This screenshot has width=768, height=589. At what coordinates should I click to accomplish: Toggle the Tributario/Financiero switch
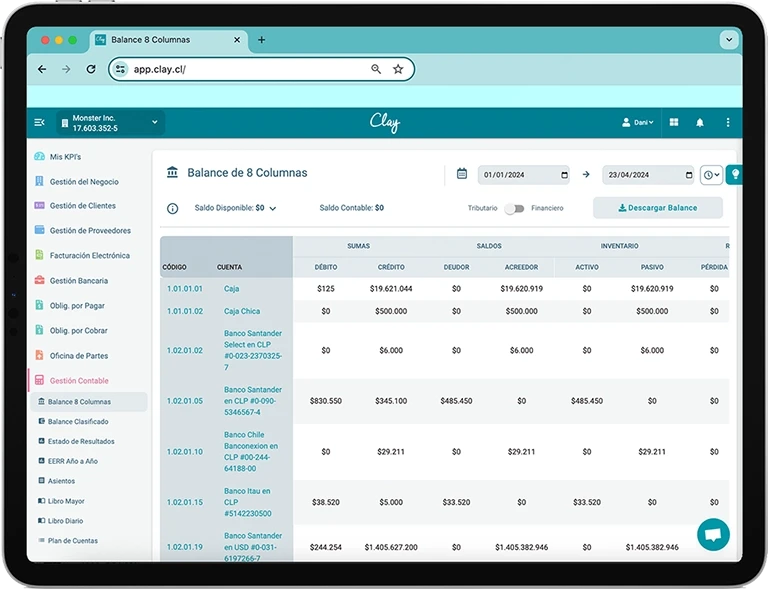tap(515, 209)
